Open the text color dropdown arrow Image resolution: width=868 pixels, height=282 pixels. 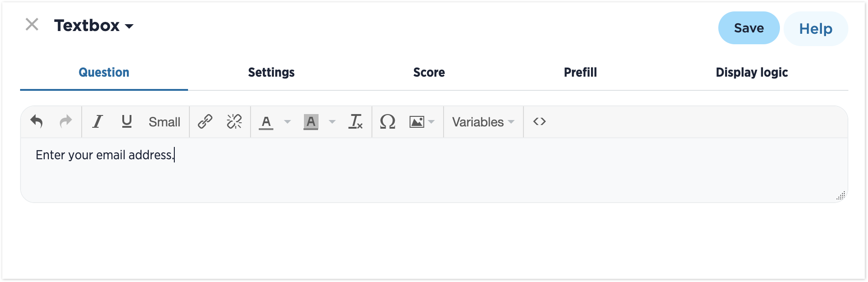(288, 122)
